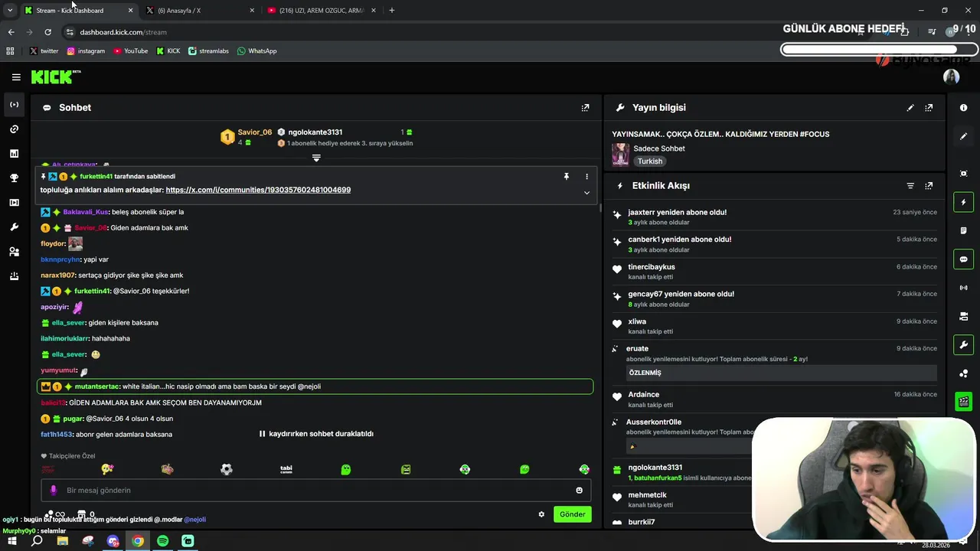Open the wrench settings icon in left sidebar
This screenshot has height=551, width=980.
pyautogui.click(x=14, y=227)
